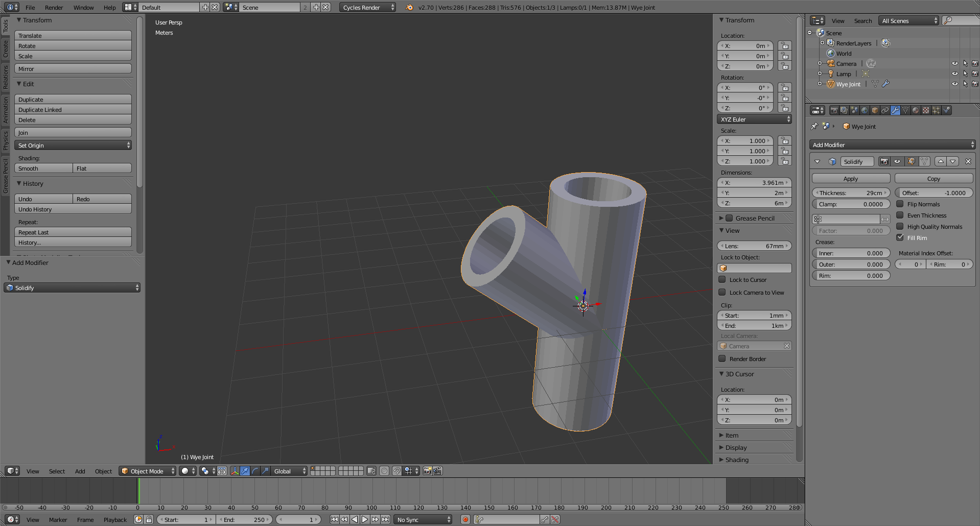Enable High Quality Normals checkbox
Viewport: 980px width, 526px height.
(900, 226)
